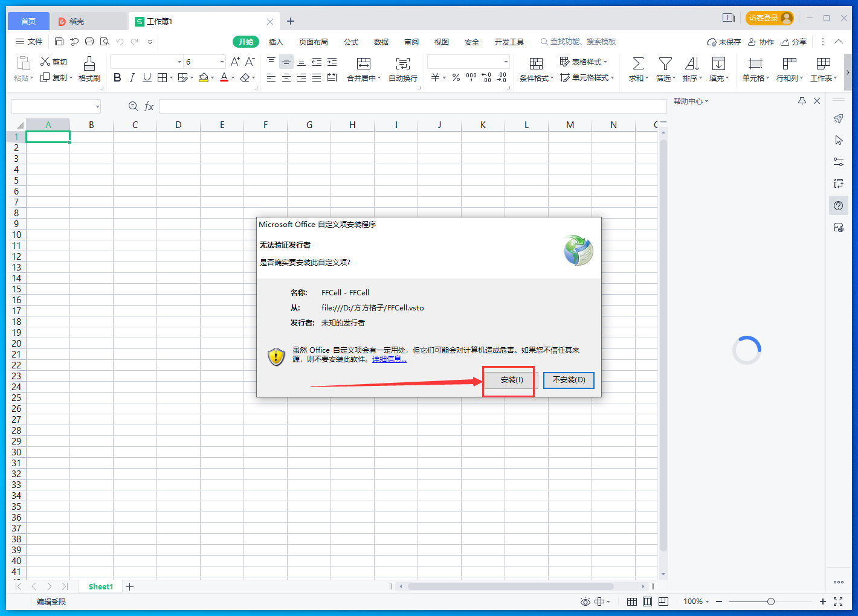Decrease font size with A- icon
858x616 pixels.
point(250,62)
